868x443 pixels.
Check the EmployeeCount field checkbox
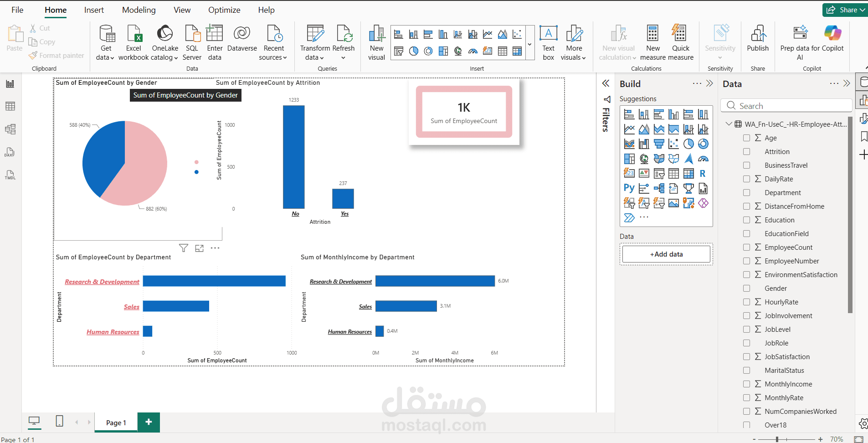coord(746,247)
